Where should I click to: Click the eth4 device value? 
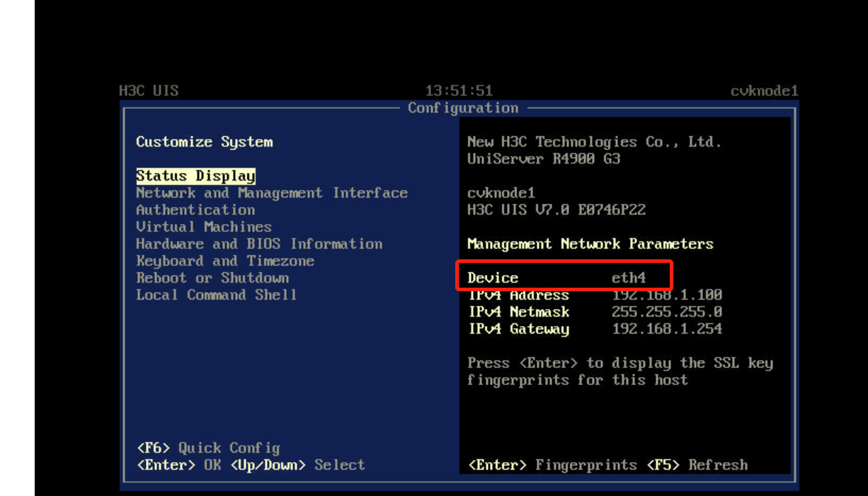629,278
